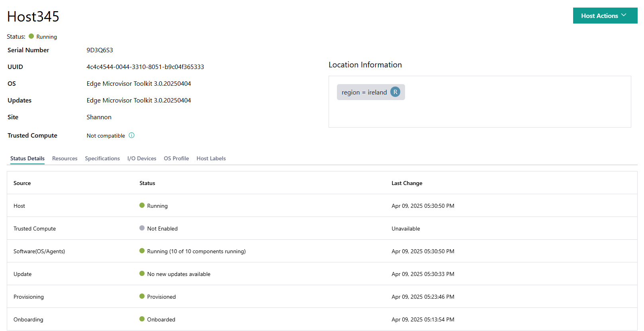The height and width of the screenshot is (331, 644).
Task: Click the Software components running status dot
Action: (x=142, y=251)
